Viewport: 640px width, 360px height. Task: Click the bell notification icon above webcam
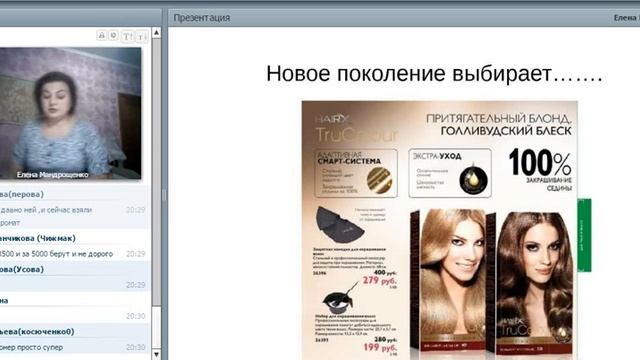point(102,35)
